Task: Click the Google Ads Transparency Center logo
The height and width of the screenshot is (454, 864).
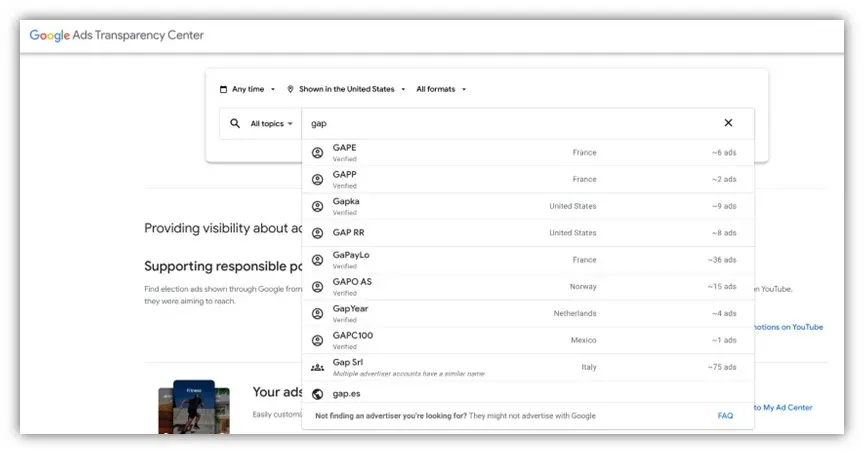Action: click(116, 35)
